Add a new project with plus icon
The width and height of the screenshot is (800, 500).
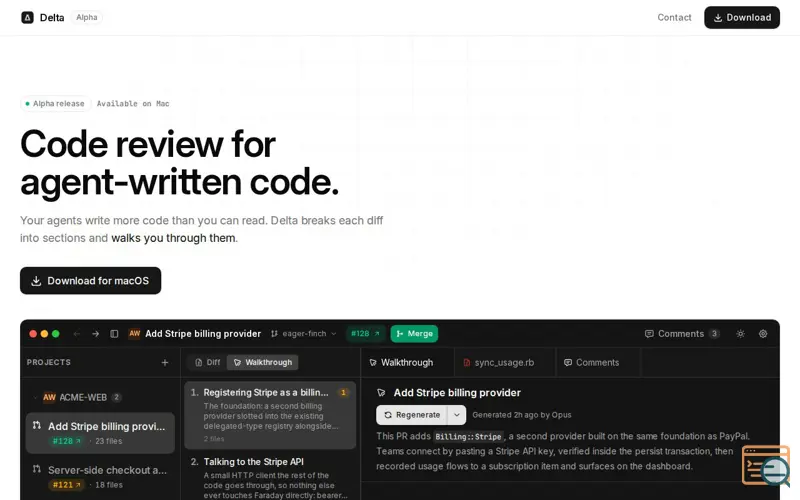pyautogui.click(x=165, y=362)
